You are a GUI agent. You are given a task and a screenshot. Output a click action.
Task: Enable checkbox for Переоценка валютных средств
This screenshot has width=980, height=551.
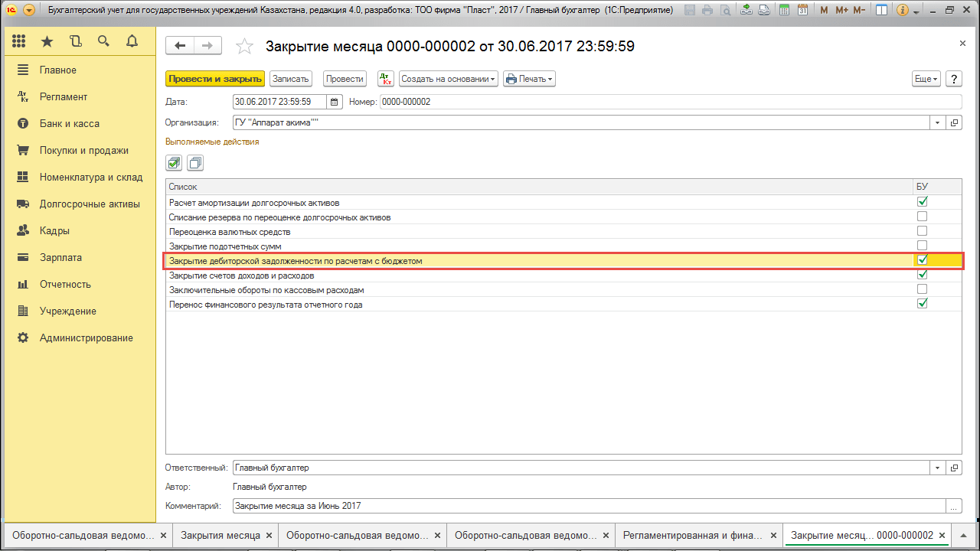point(922,231)
